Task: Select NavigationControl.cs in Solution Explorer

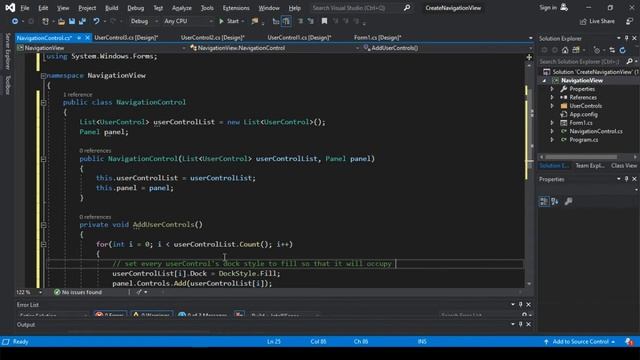Action: tap(596, 131)
